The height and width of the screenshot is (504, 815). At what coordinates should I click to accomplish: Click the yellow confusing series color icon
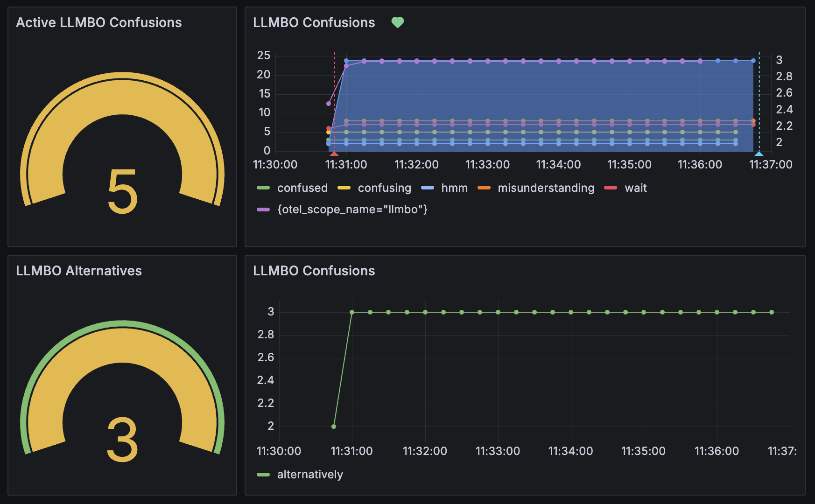(344, 188)
